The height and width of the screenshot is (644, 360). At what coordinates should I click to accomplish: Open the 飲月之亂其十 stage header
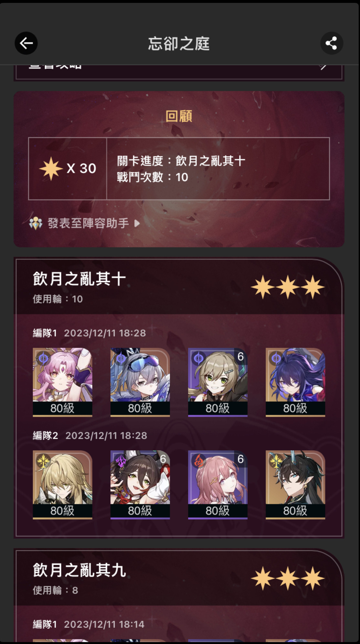point(179,286)
